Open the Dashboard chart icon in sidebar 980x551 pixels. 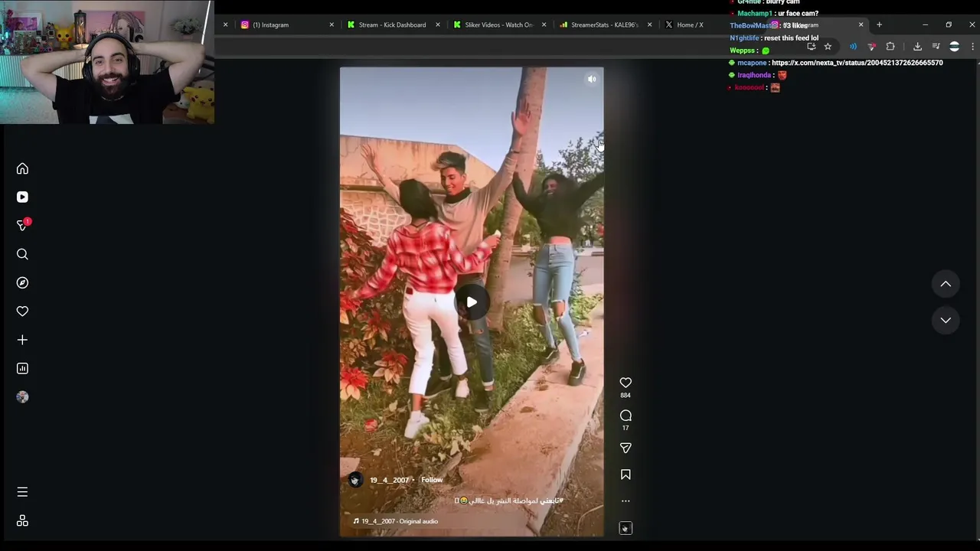point(22,368)
